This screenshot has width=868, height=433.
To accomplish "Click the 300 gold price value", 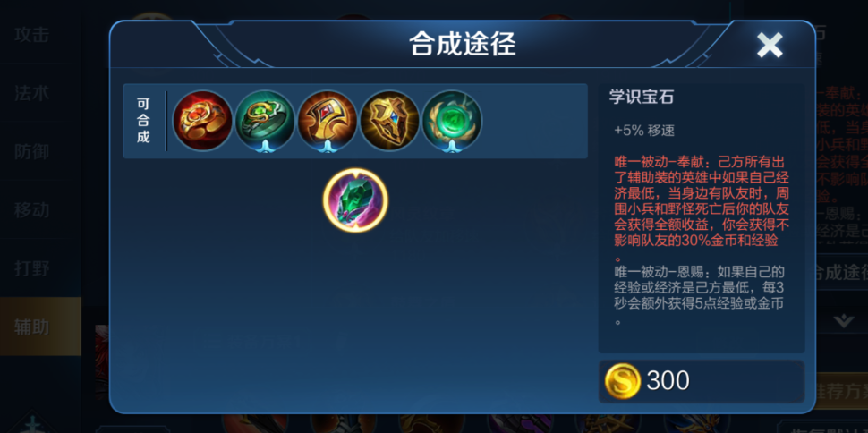I will coord(668,381).
